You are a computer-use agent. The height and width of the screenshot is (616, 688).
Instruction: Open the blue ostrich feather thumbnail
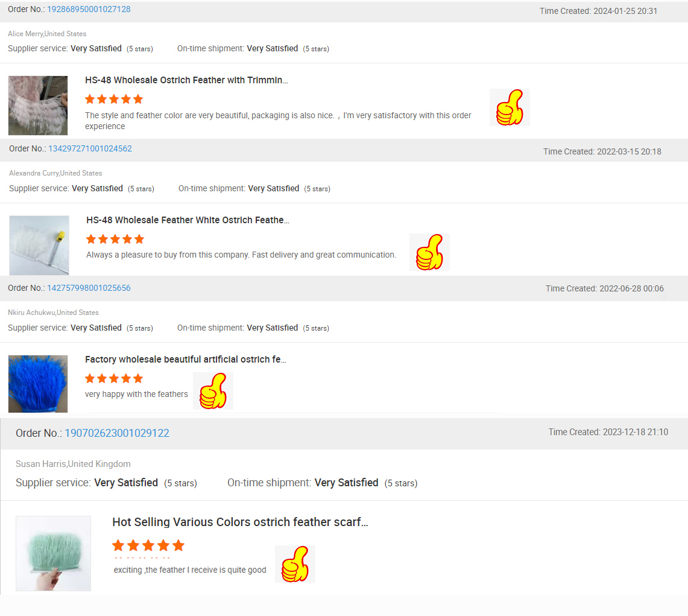pos(38,384)
